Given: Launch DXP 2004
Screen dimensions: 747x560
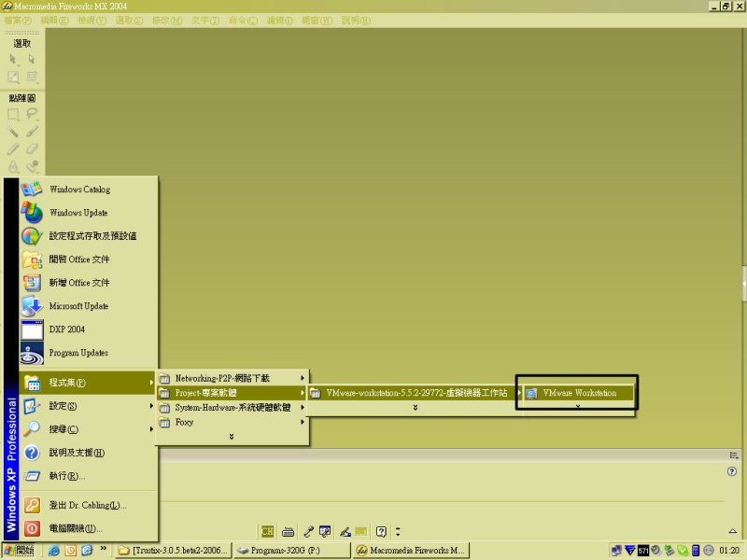Looking at the screenshot, I should pyautogui.click(x=88, y=329).
